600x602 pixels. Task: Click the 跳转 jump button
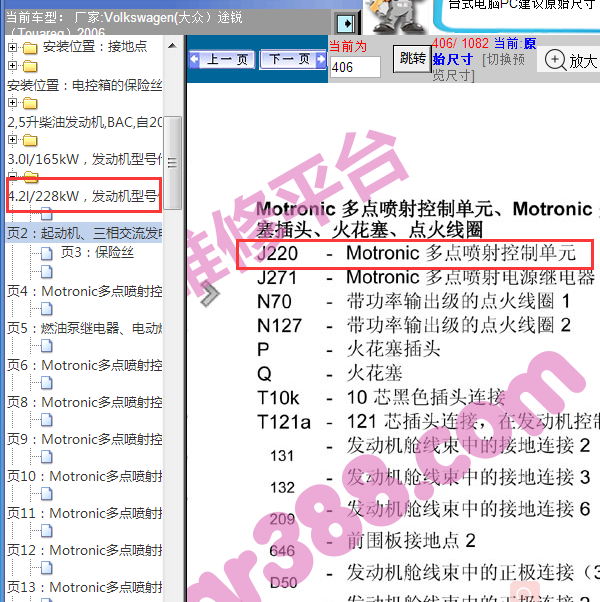(x=412, y=59)
